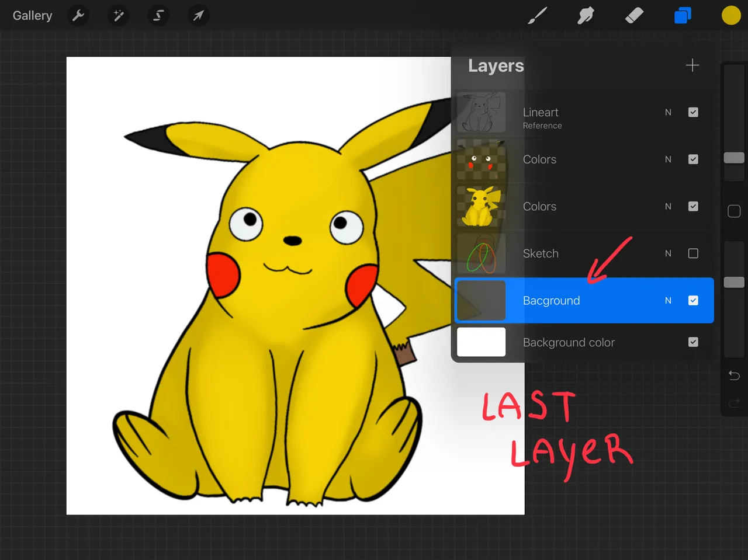Toggle the Background color layer visibility
The width and height of the screenshot is (748, 560).
693,342
